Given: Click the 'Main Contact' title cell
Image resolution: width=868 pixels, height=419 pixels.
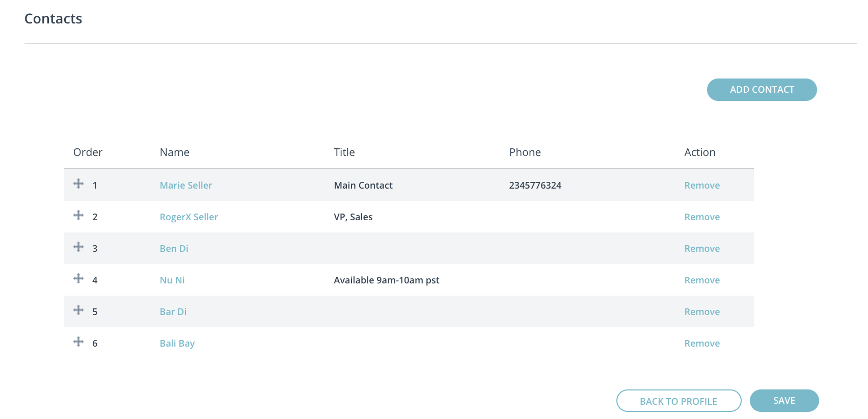Looking at the screenshot, I should tap(363, 186).
